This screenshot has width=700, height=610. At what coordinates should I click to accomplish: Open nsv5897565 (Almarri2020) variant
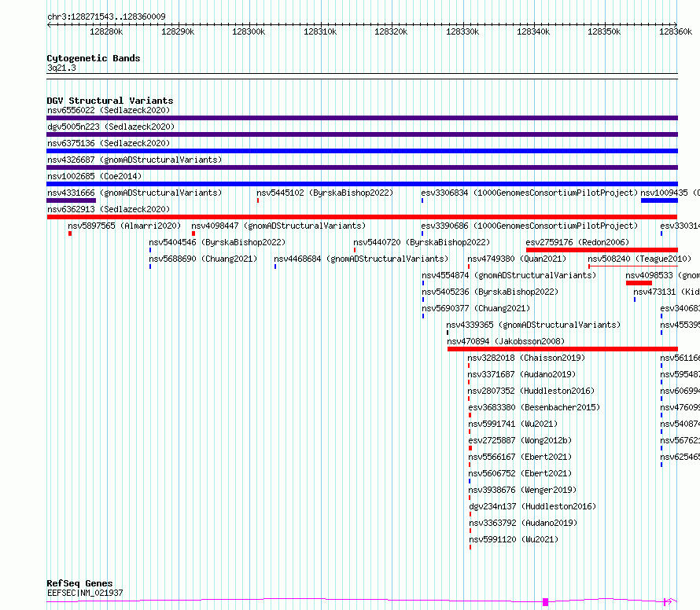point(124,226)
